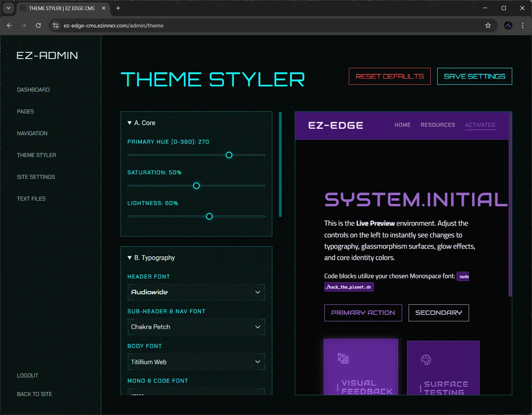Click HOME in preview navigation
532x415 pixels.
pyautogui.click(x=403, y=125)
